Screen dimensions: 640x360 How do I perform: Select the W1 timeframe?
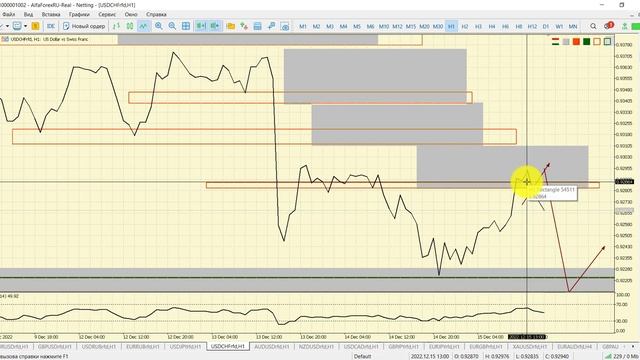(559, 26)
